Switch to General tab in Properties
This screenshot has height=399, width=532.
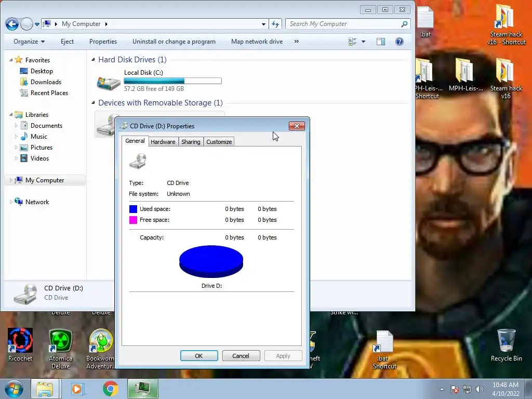[x=135, y=141]
